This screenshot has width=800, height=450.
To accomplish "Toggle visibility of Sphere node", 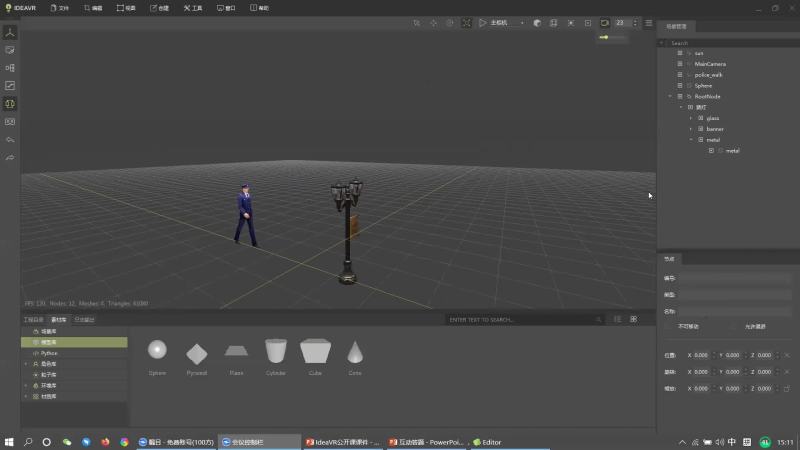I will click(x=680, y=85).
